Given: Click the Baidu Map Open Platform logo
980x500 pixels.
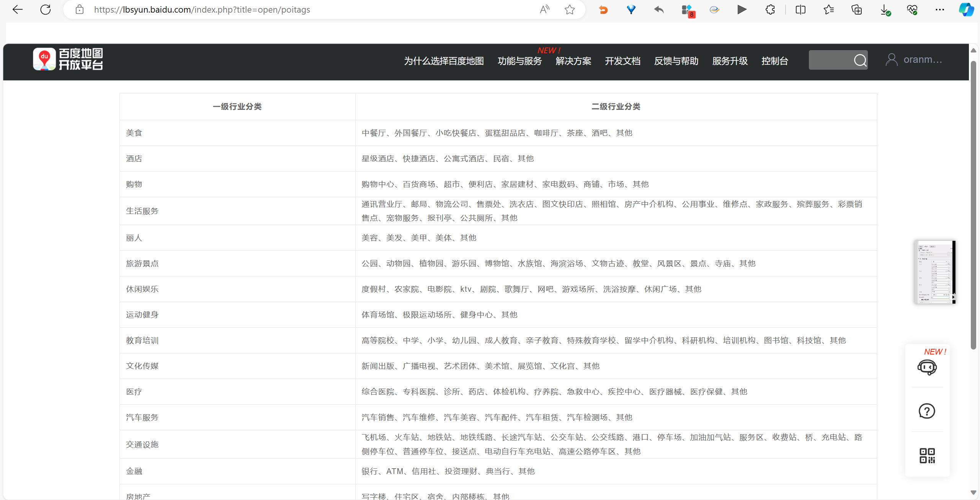Looking at the screenshot, I should click(68, 59).
